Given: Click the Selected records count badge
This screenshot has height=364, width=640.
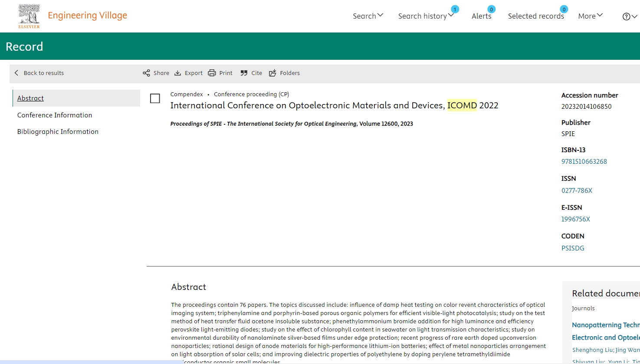Looking at the screenshot, I should point(564,9).
